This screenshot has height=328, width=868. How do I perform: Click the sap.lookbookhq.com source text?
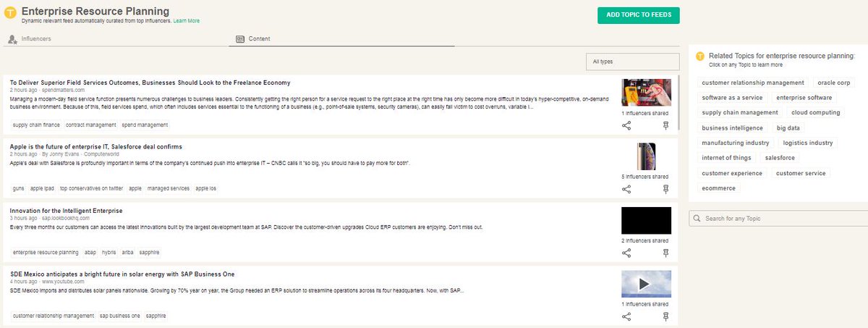pos(66,218)
